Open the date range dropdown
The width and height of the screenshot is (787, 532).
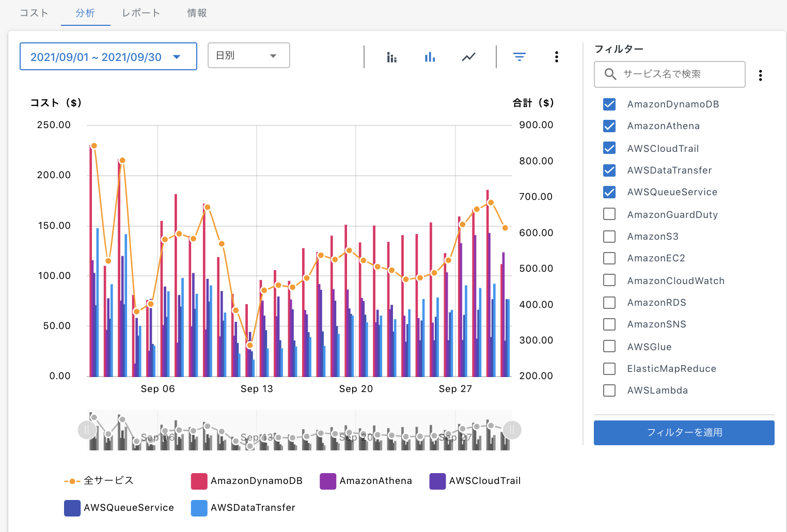pos(108,56)
